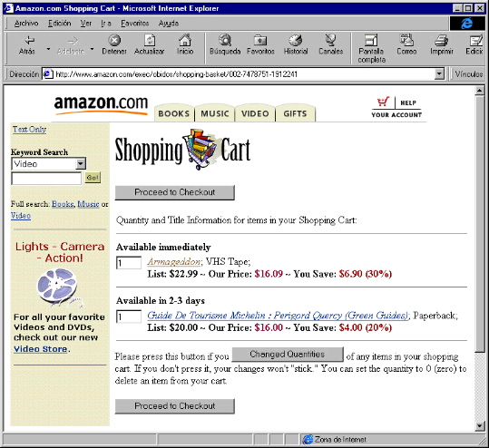Click the scrollbar up arrow
Image resolution: width=489 pixels, height=448 pixels.
479,91
